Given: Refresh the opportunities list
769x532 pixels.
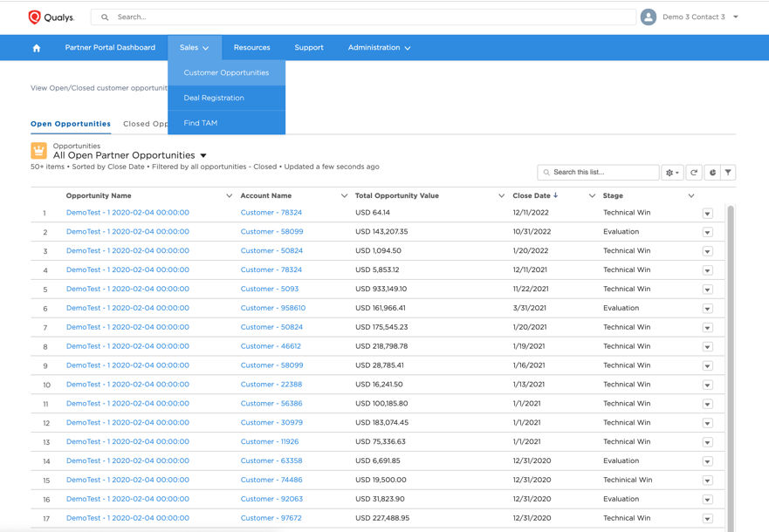Looking at the screenshot, I should coord(693,173).
